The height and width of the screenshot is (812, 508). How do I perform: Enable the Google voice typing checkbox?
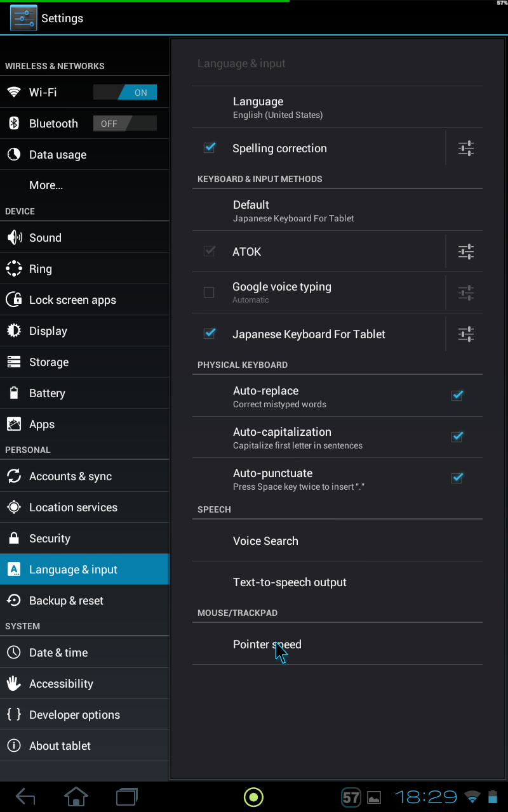coord(209,292)
